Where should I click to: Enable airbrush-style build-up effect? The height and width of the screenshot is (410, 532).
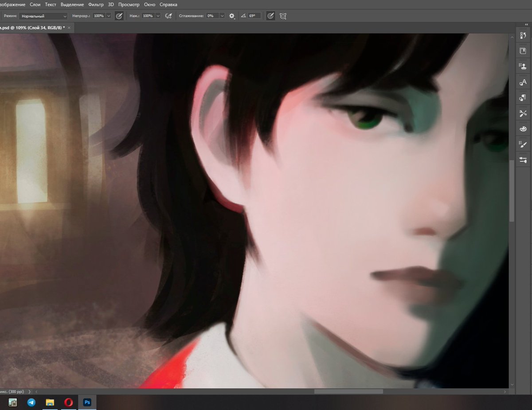coord(168,16)
